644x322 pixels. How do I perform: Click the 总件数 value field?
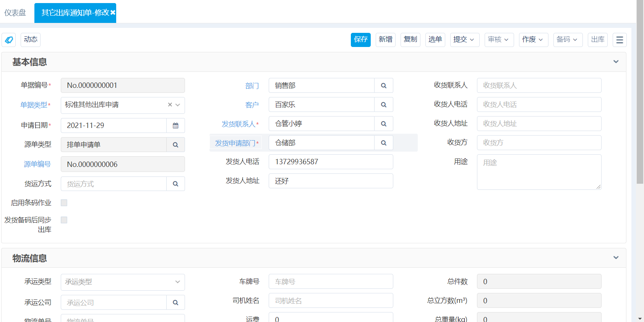[539, 282]
